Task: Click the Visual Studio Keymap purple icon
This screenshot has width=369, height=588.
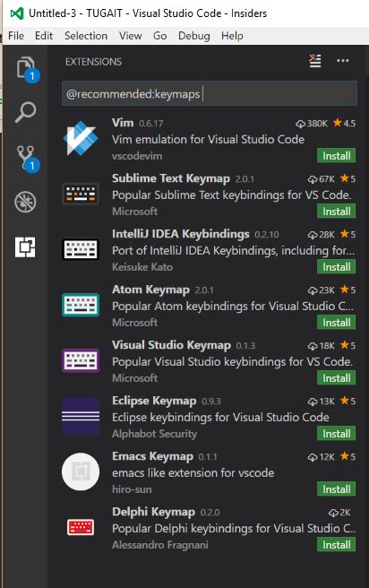Action: (x=81, y=360)
